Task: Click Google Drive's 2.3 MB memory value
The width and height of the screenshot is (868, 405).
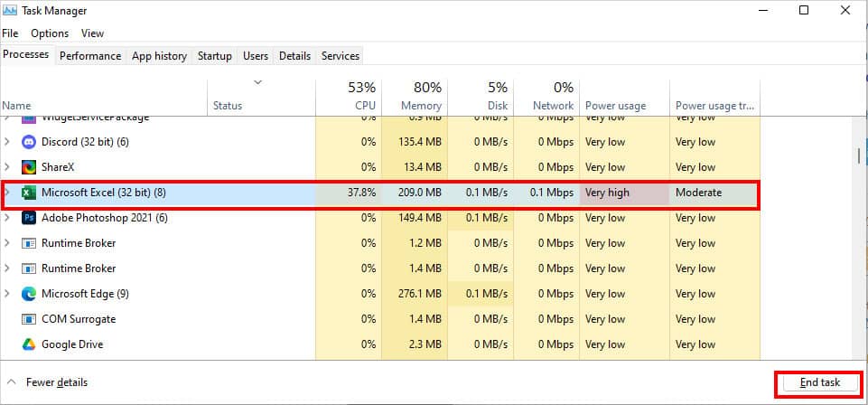Action: tap(427, 344)
